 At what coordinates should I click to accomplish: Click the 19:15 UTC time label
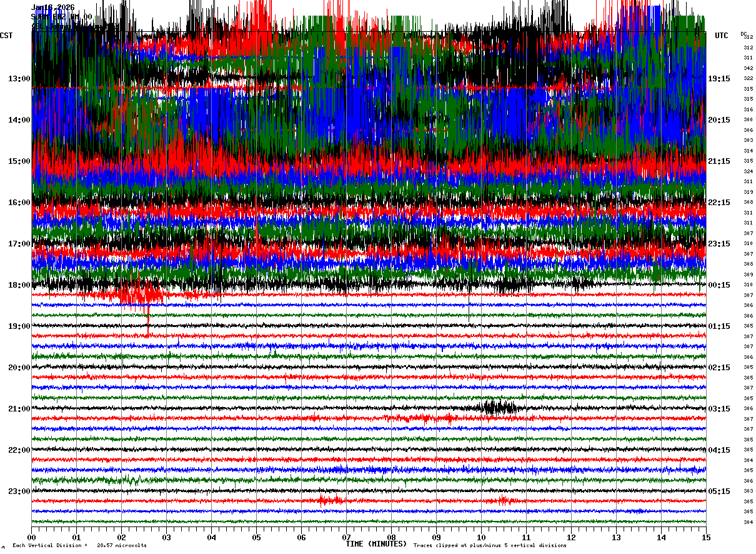719,79
